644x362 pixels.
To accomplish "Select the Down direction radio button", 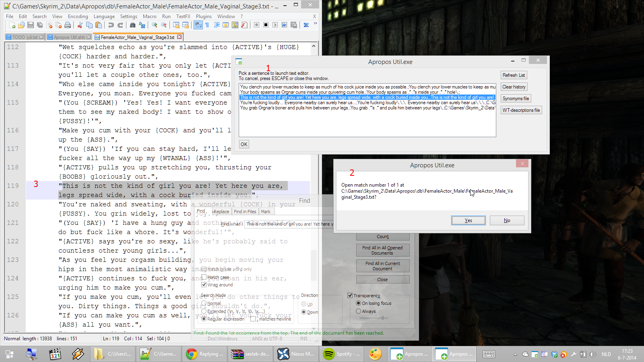I will (304, 312).
